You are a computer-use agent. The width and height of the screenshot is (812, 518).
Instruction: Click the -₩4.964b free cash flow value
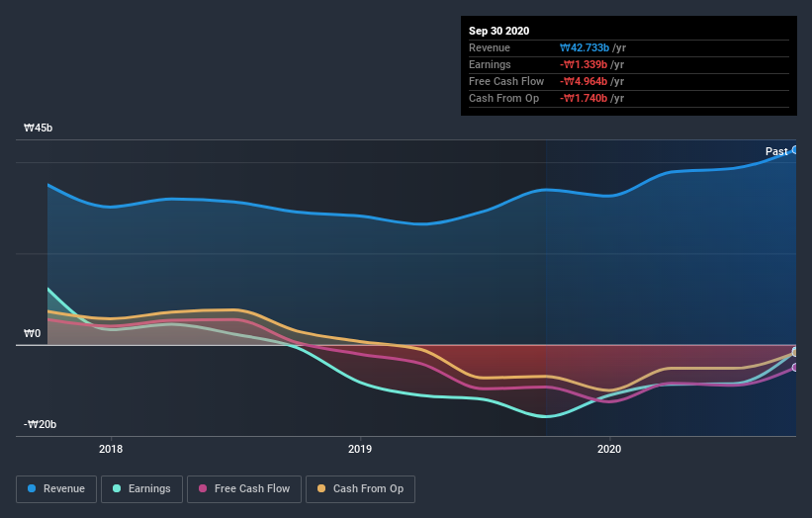coord(584,81)
